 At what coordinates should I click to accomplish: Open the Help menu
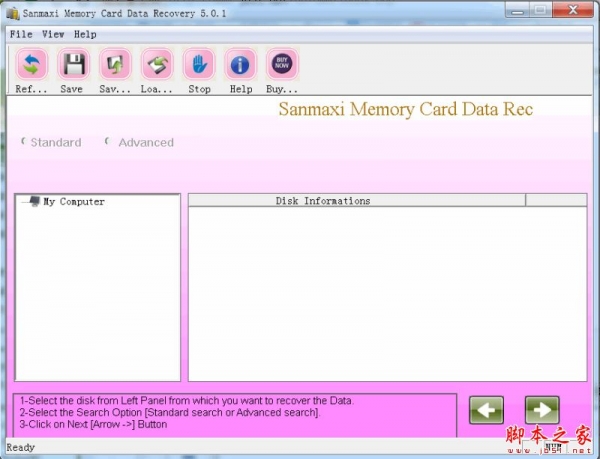coord(85,34)
